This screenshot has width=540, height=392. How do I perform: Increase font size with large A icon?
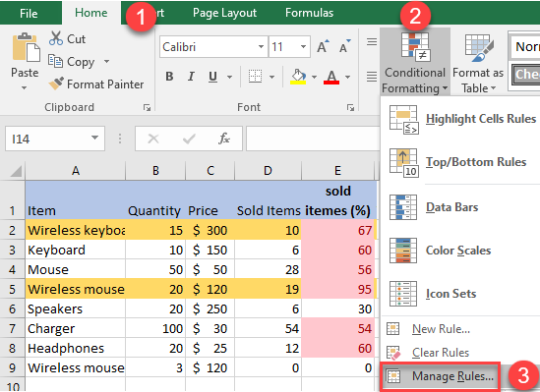(x=323, y=46)
